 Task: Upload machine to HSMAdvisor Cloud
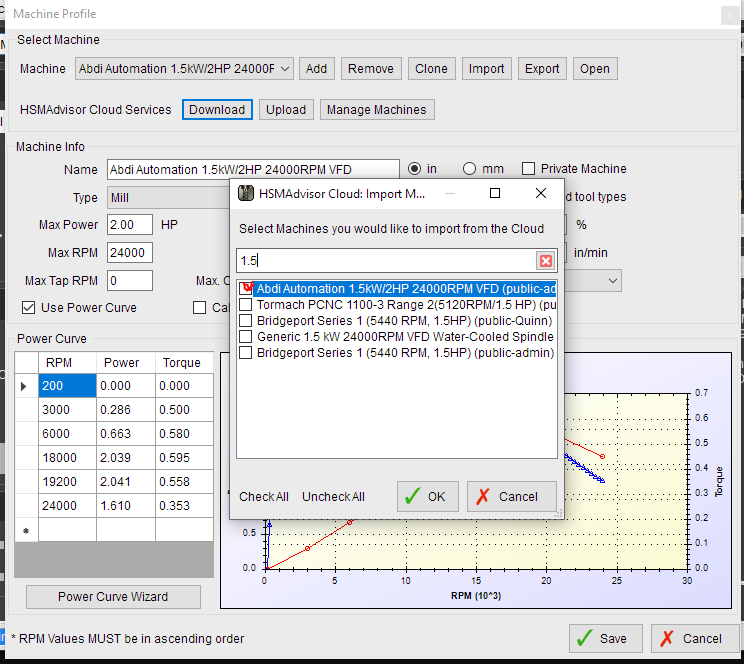pyautogui.click(x=286, y=110)
